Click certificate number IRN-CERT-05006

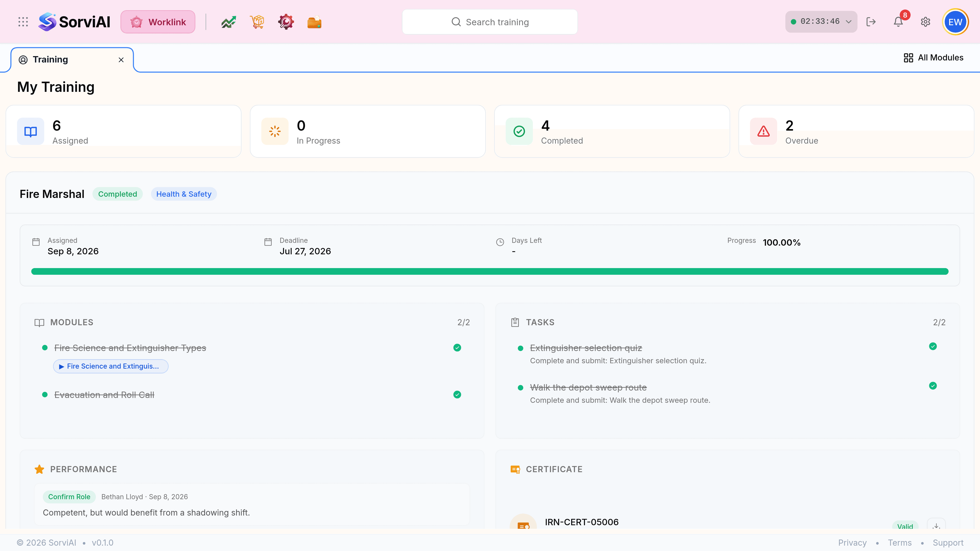point(582,522)
